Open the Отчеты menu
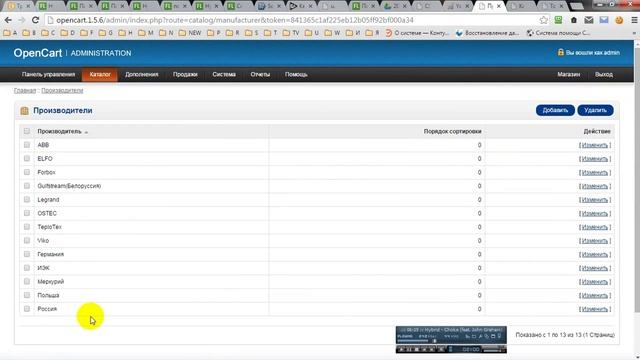 click(x=260, y=74)
